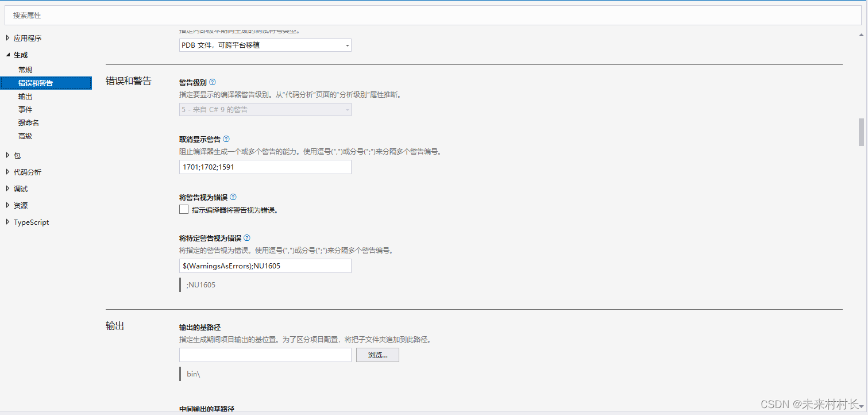Viewport: 868px width, 415px height.
Task: Expand the 调试 tree item
Action: [x=7, y=189]
